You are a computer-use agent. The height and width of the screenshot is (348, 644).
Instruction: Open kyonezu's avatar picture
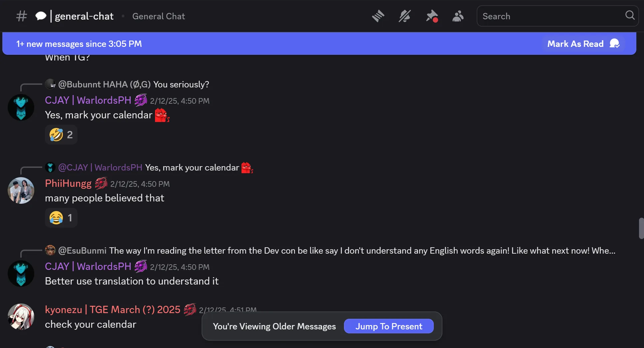pyautogui.click(x=21, y=317)
